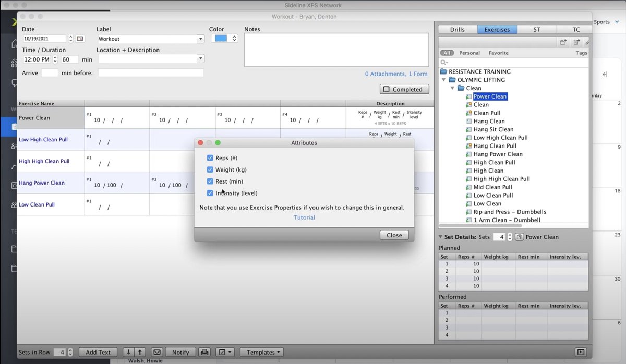Switch to the Exercises tab
Image resolution: width=626 pixels, height=364 pixels.
[497, 29]
